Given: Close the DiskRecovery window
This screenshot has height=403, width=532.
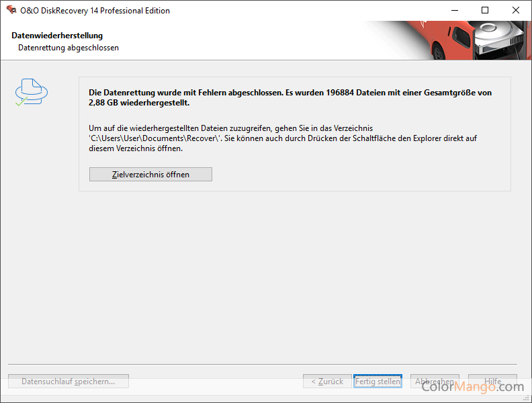Looking at the screenshot, I should pyautogui.click(x=516, y=10).
